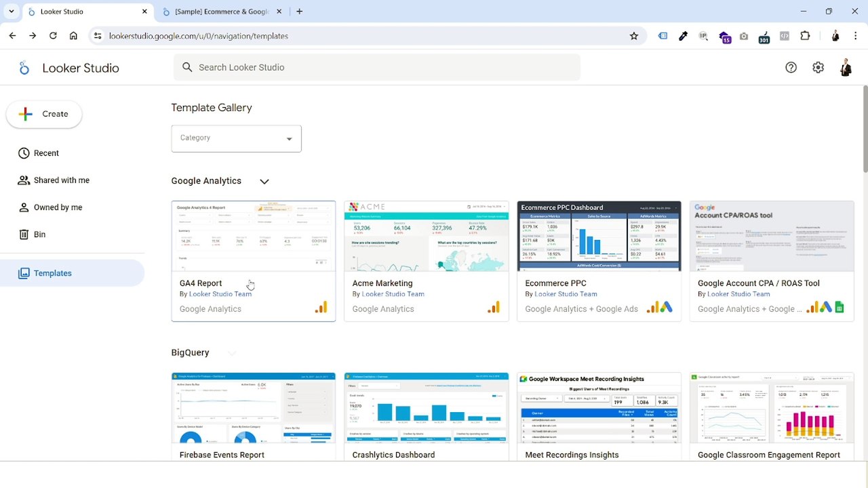This screenshot has width=868, height=488.
Task: Click the Owned by me person icon
Action: pyautogui.click(x=24, y=207)
